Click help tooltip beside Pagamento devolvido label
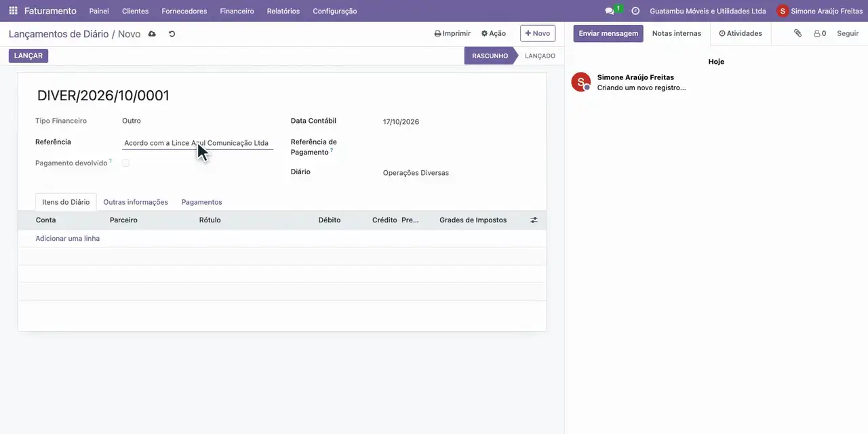This screenshot has height=434, width=868. point(111,161)
